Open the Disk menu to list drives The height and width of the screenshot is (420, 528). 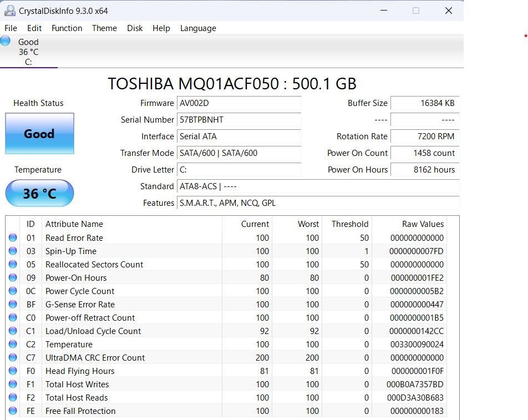(135, 28)
